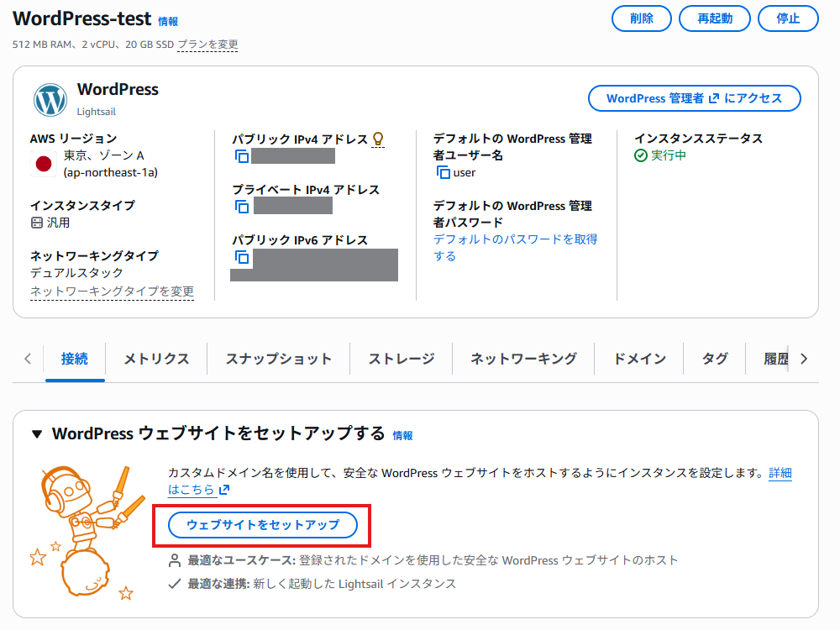Click the Japan flag region icon

tap(44, 164)
